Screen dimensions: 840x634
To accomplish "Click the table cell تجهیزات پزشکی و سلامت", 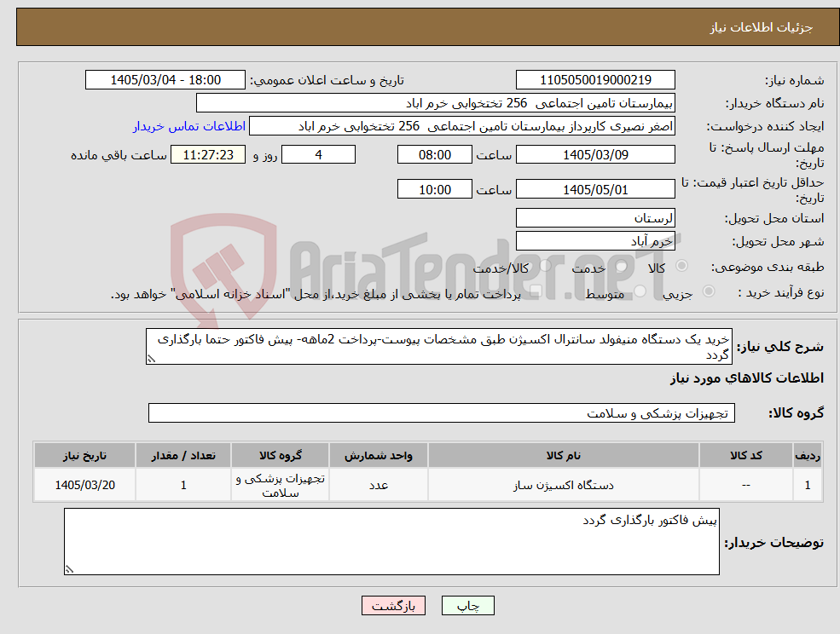I will pos(281,485).
